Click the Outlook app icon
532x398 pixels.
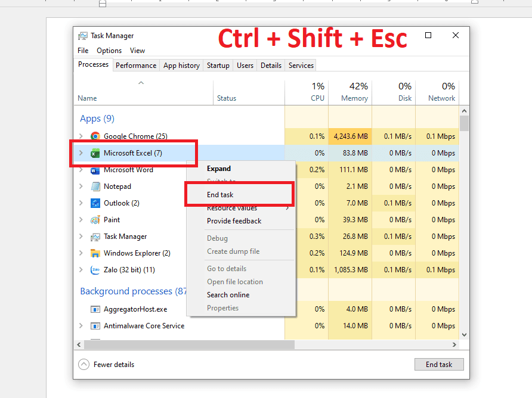95,203
